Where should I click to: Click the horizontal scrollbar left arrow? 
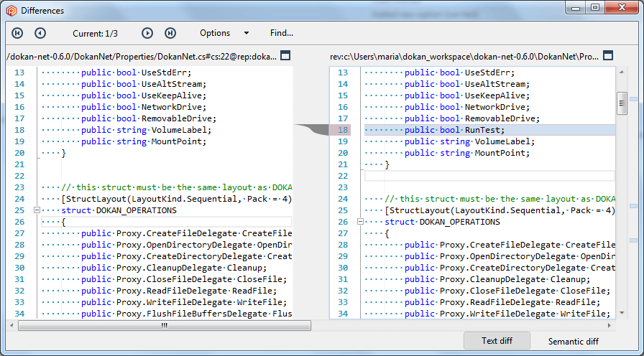pos(12,326)
